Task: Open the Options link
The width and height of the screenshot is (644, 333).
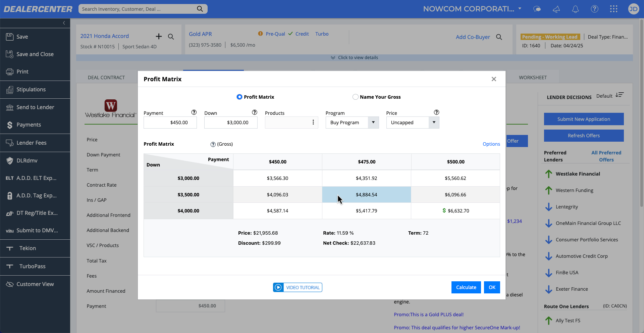Action: coord(491,144)
